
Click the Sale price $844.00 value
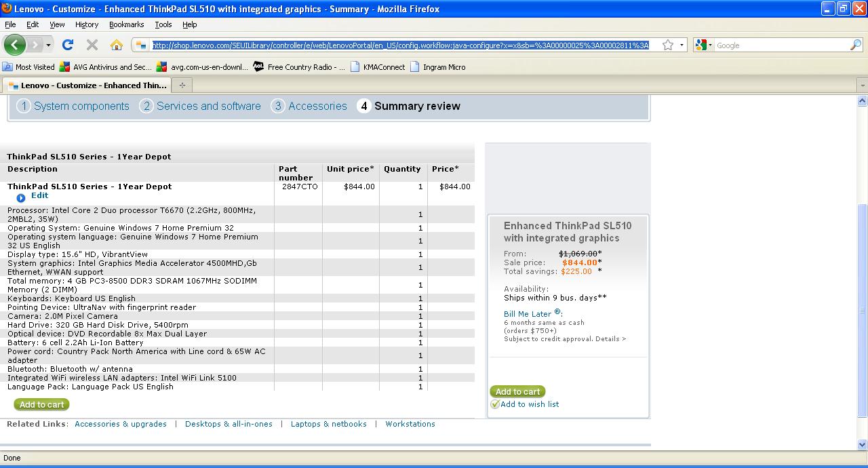tap(580, 262)
